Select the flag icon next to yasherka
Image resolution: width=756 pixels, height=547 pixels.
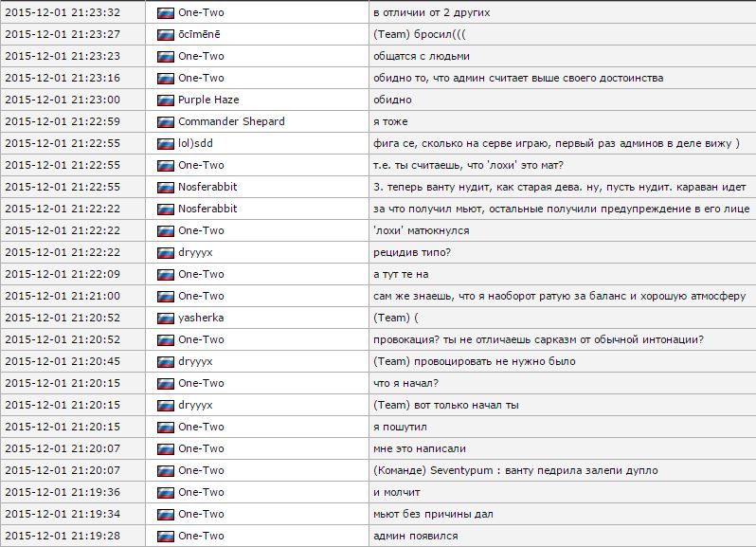pyautogui.click(x=166, y=318)
